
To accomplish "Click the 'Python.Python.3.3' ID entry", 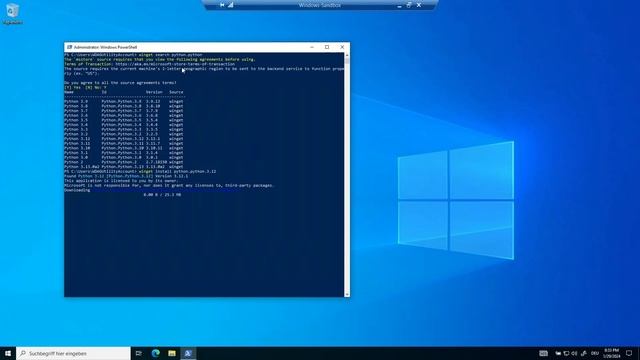I will pos(122,129).
